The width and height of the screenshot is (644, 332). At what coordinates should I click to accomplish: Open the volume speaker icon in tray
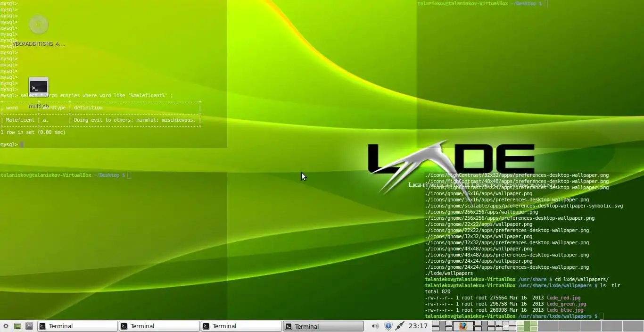tap(375, 326)
